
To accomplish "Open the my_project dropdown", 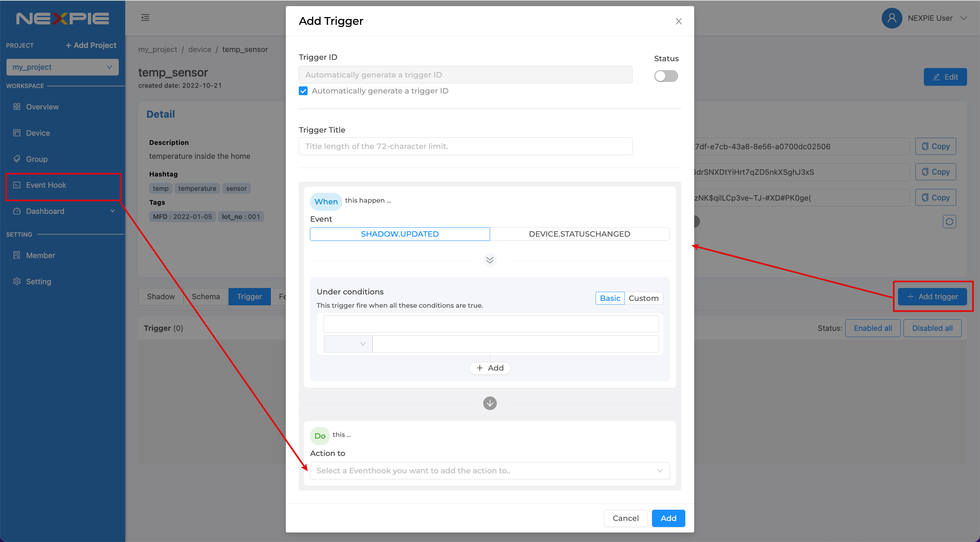I will 62,67.
